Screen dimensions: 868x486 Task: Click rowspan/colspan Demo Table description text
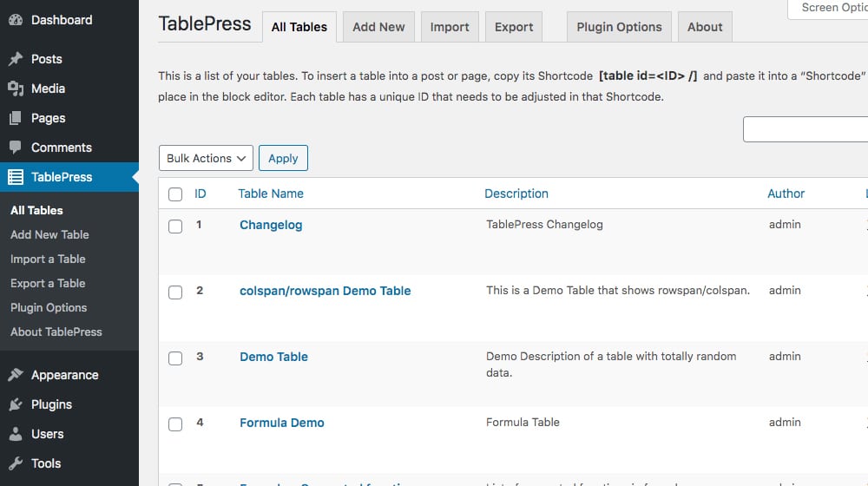618,291
